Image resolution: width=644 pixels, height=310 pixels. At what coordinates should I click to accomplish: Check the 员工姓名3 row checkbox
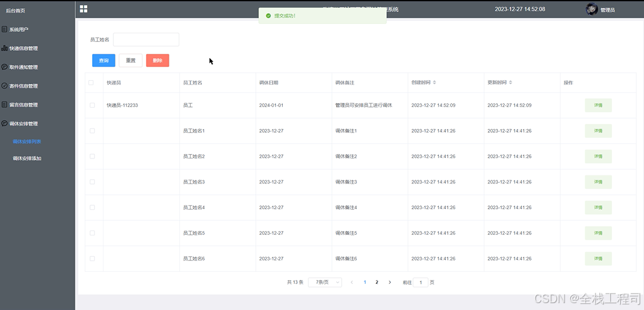[x=92, y=182]
